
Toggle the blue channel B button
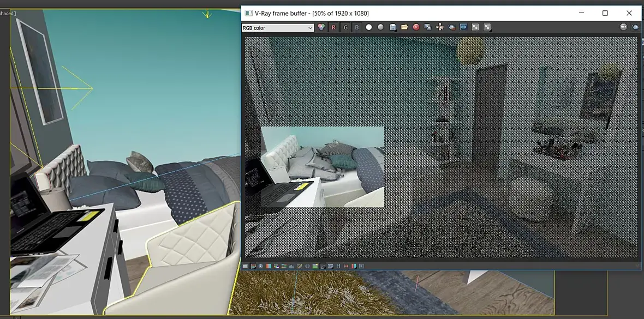click(x=357, y=27)
